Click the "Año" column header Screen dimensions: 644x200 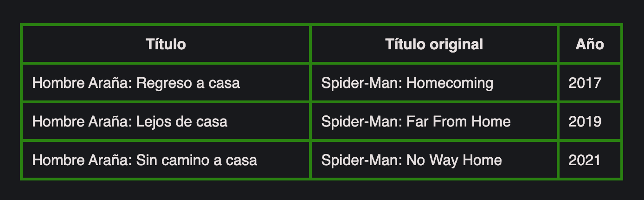[x=590, y=45]
